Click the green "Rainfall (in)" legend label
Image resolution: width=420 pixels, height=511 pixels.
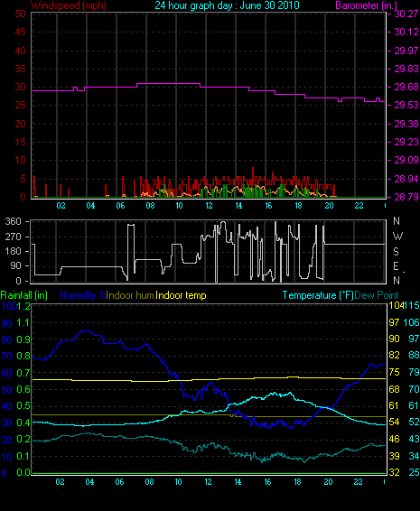[24, 295]
